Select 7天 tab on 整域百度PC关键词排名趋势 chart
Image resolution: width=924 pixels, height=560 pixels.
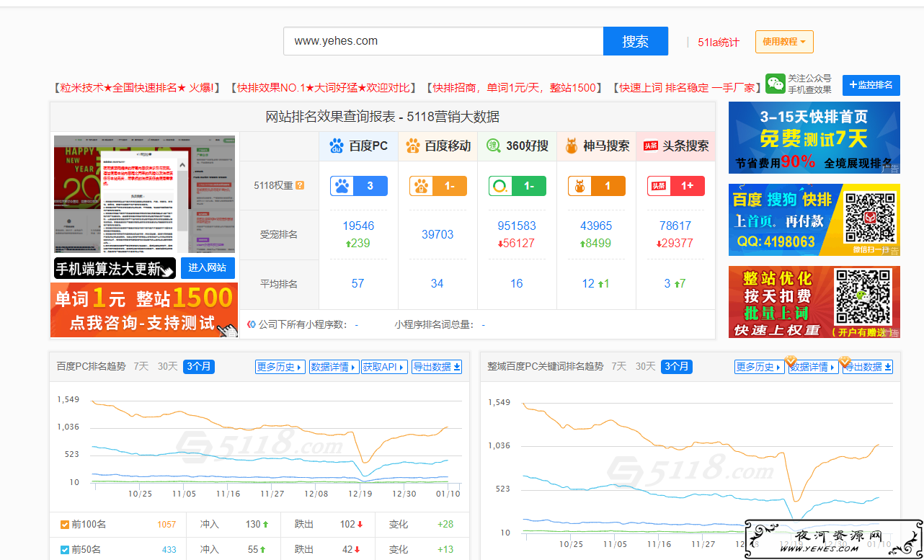[618, 366]
